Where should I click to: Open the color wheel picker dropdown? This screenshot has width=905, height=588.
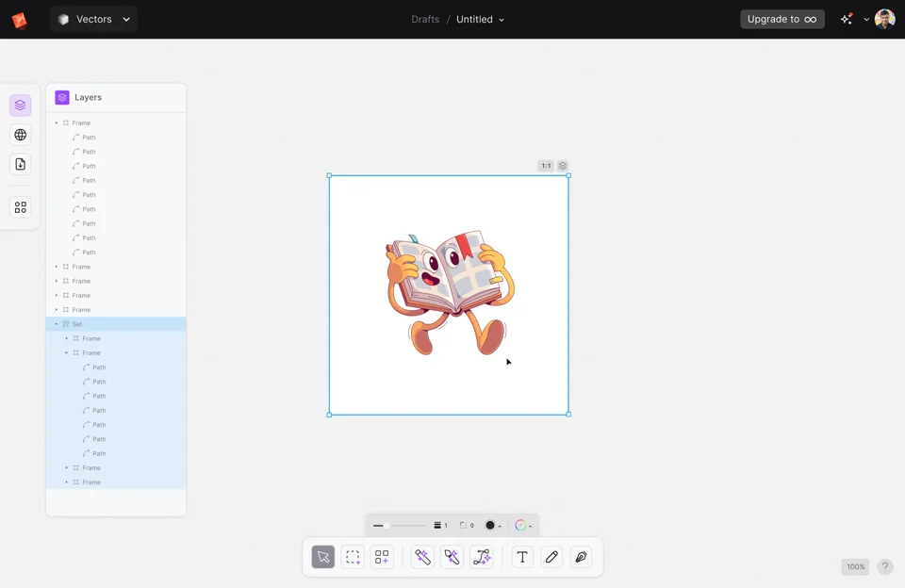523,526
